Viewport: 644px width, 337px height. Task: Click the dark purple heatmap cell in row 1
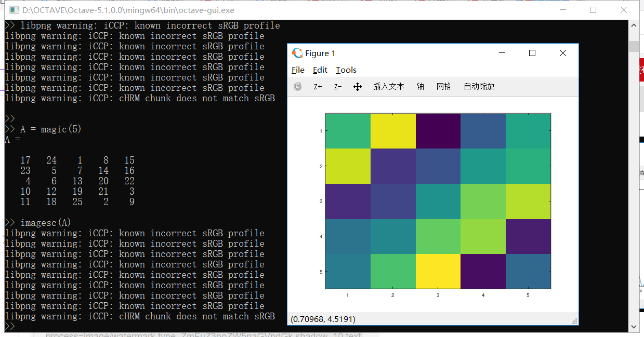pos(438,130)
